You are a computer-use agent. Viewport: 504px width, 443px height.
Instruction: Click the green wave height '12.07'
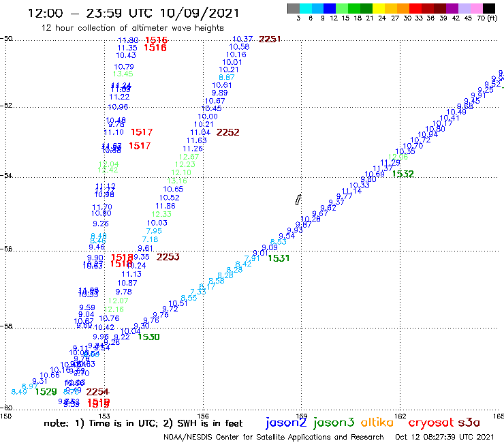point(118,301)
